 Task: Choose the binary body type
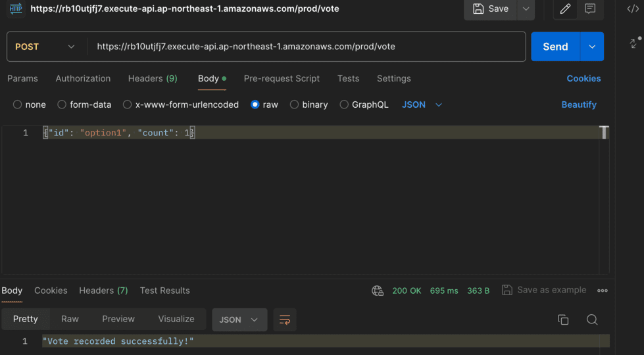click(x=294, y=105)
